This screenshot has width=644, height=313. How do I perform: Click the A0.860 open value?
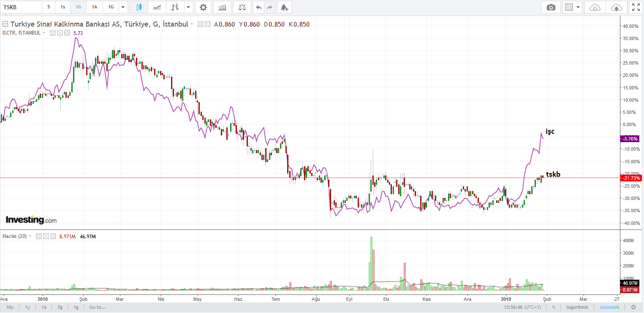click(x=224, y=24)
